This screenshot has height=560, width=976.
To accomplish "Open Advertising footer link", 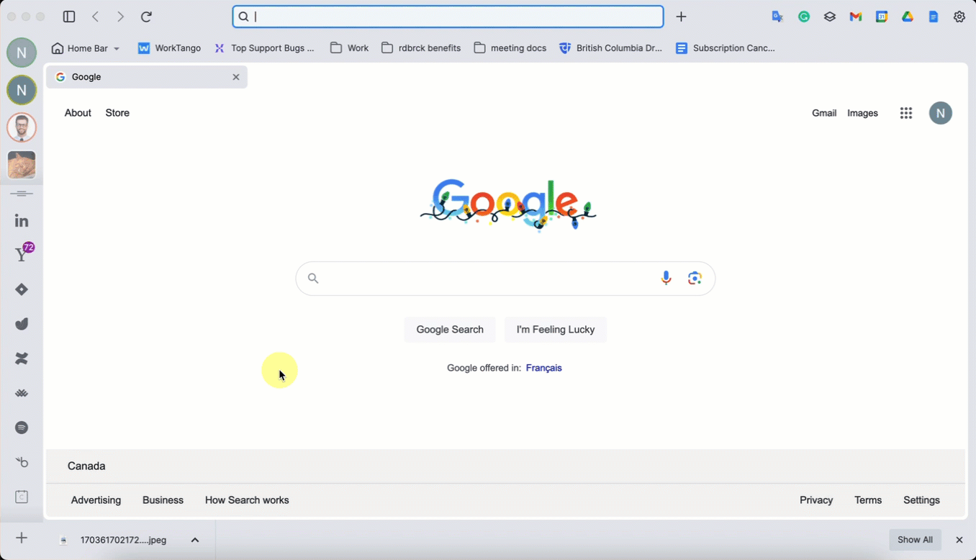I will (96, 500).
